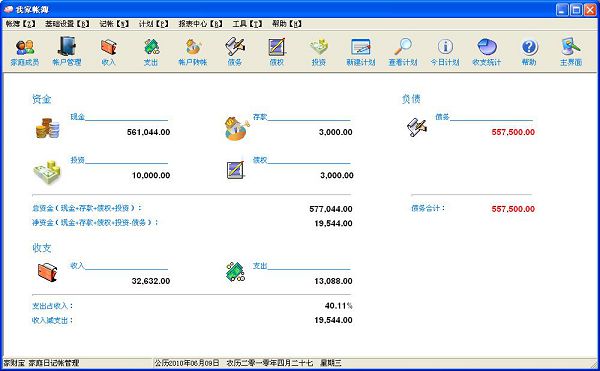Click the coins icon beside 现金

pyautogui.click(x=47, y=128)
